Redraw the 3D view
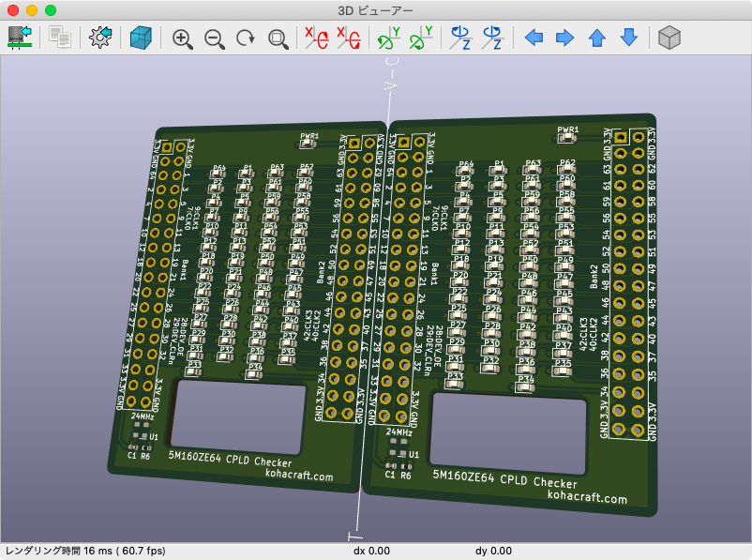This screenshot has width=752, height=560. [246, 38]
